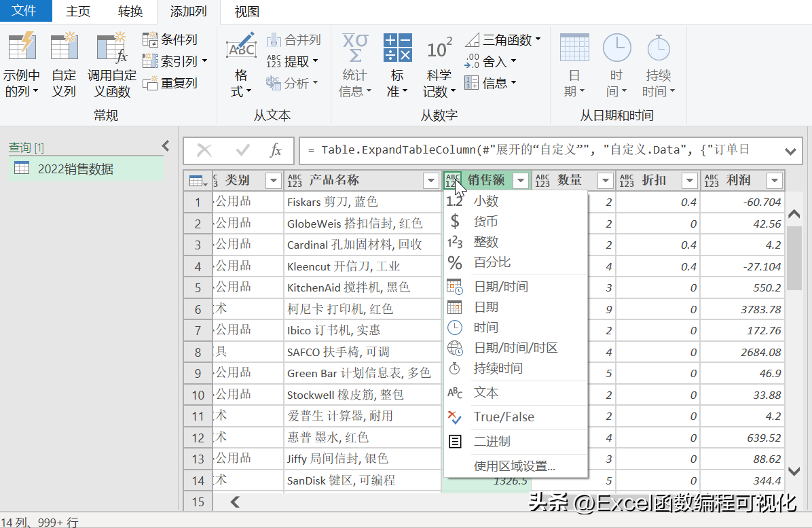Duplicate column with 重复列
This screenshot has height=528, width=812.
(x=170, y=83)
